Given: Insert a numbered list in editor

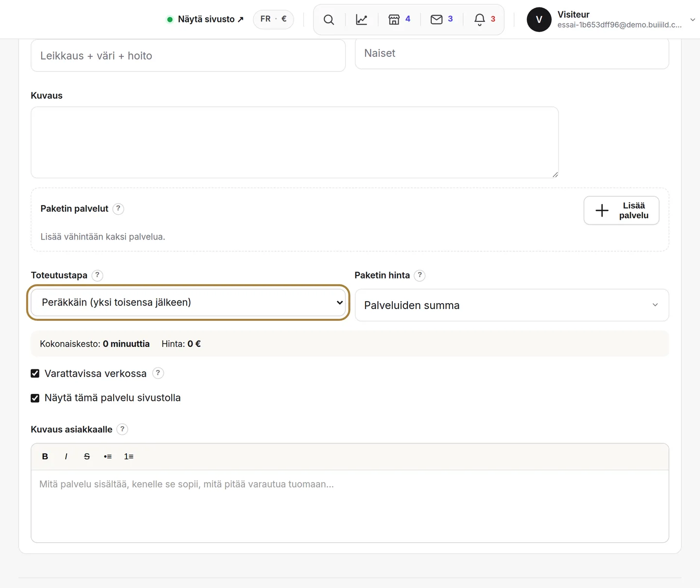Looking at the screenshot, I should tap(129, 456).
